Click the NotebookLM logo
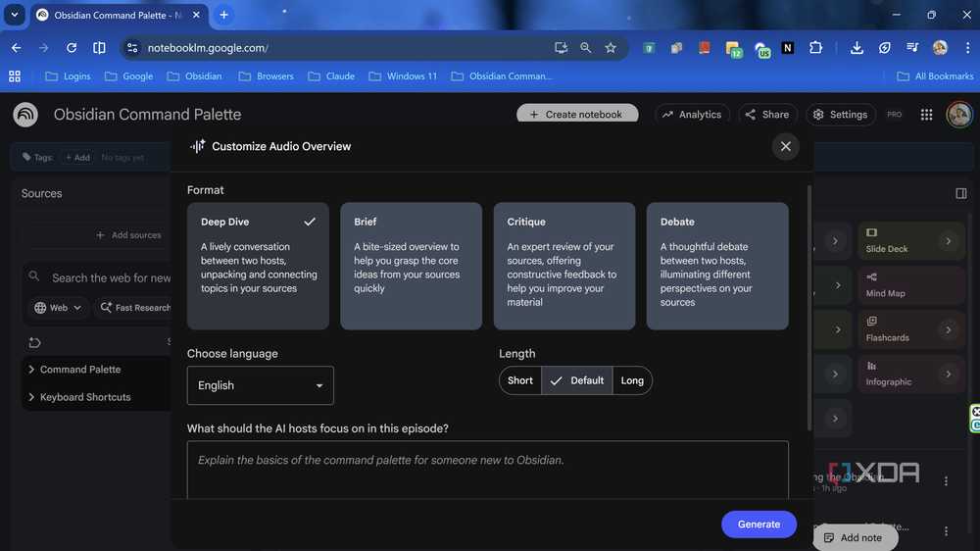Image resolution: width=980 pixels, height=551 pixels. (x=25, y=115)
